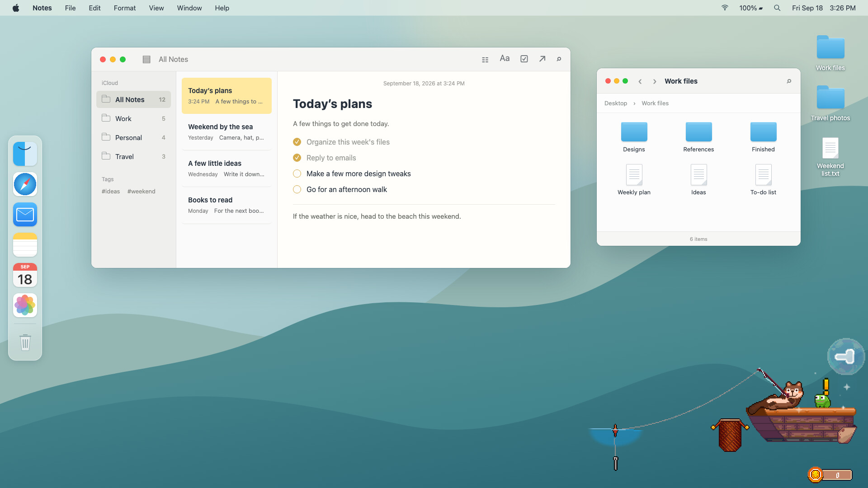Open the Designs folder in Work files

634,137
